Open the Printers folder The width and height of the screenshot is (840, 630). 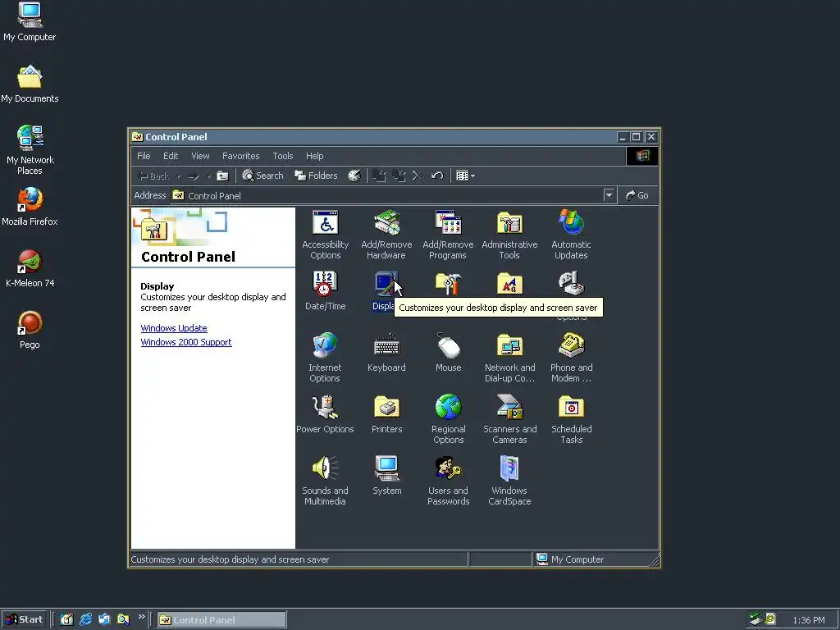386,414
